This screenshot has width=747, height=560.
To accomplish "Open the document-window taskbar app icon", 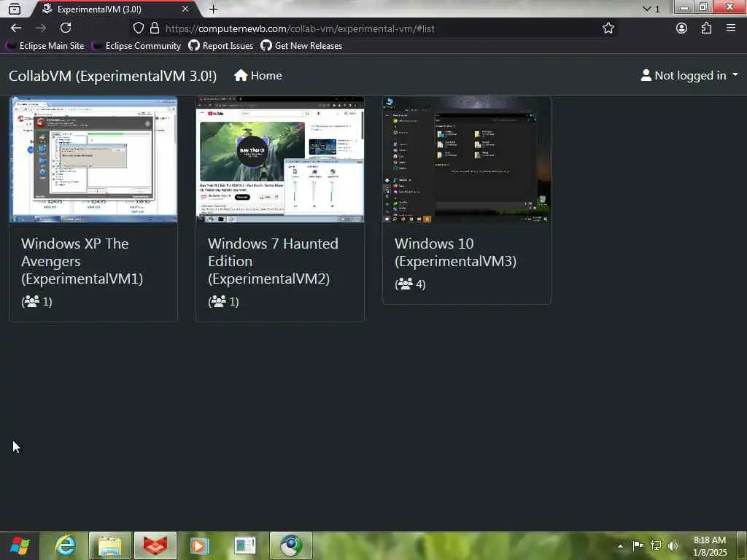I will click(x=245, y=545).
